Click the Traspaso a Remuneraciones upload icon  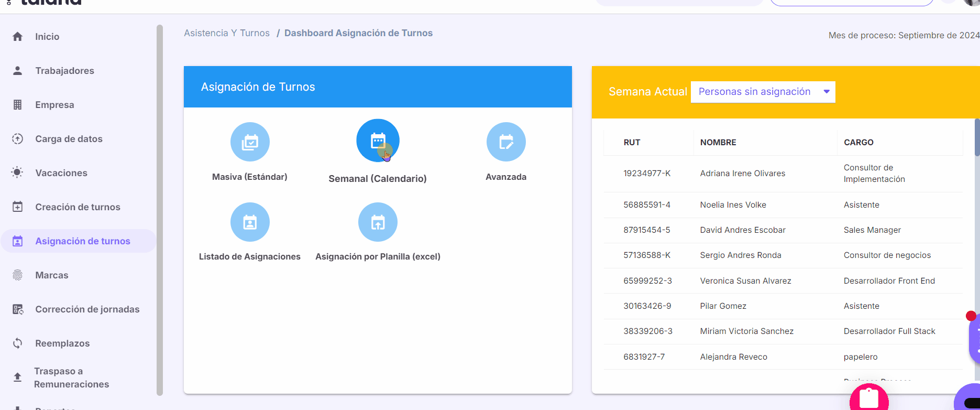coord(17,377)
